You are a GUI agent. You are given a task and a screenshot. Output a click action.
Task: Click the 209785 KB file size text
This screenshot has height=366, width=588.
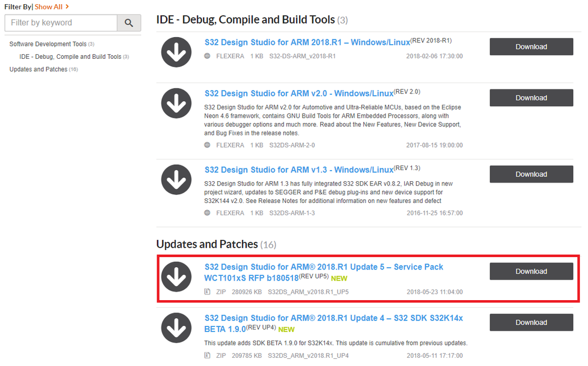coord(247,355)
